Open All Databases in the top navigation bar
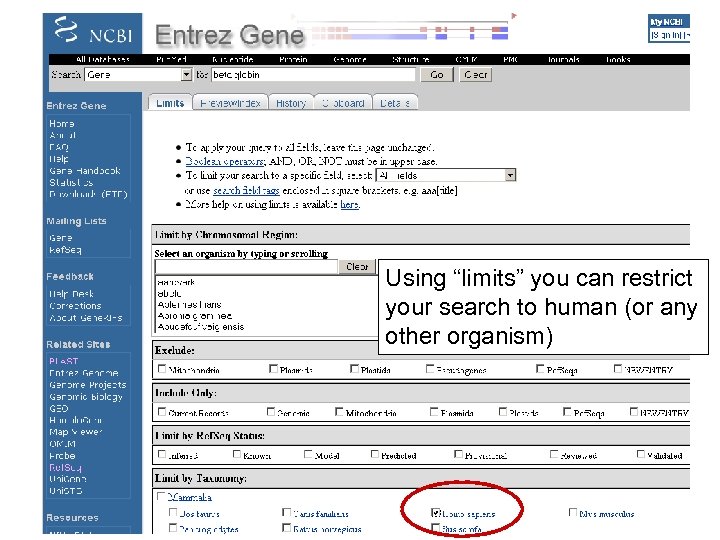Viewport: 720px width, 540px height. 103,59
